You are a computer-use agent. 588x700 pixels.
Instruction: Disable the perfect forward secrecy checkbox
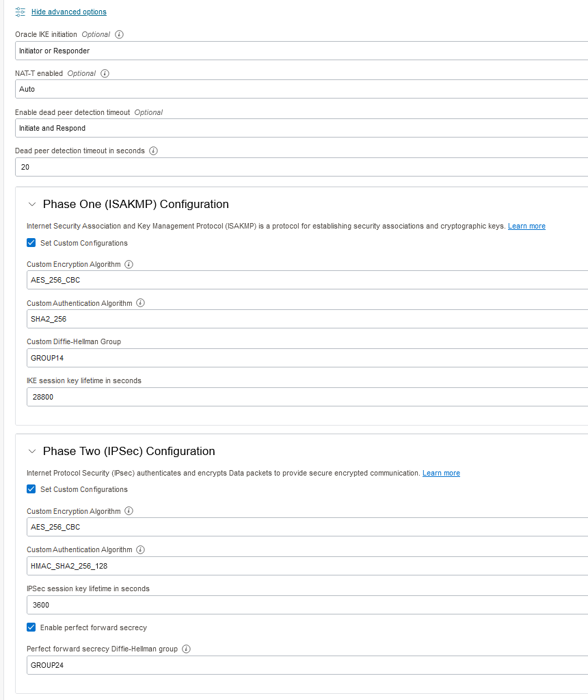point(31,627)
